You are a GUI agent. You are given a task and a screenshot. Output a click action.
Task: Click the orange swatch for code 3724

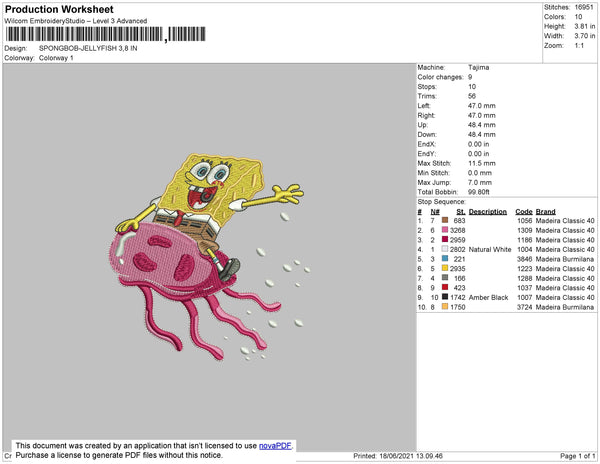(445, 306)
